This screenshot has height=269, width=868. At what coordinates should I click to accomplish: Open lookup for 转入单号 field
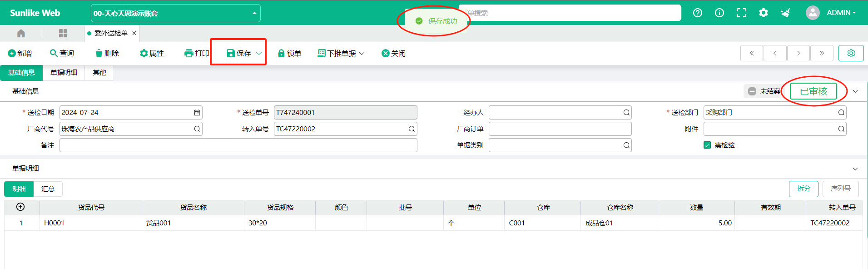pyautogui.click(x=412, y=129)
